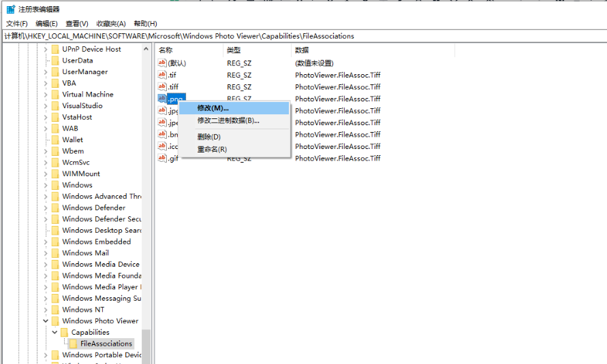
Task: Select the Windows Media Device tree item
Action: click(x=101, y=264)
